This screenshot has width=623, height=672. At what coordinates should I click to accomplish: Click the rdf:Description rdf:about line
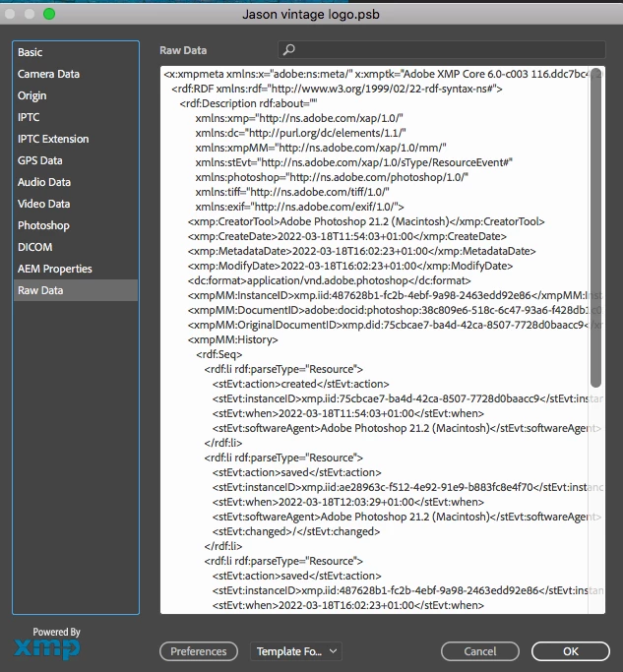(x=248, y=103)
